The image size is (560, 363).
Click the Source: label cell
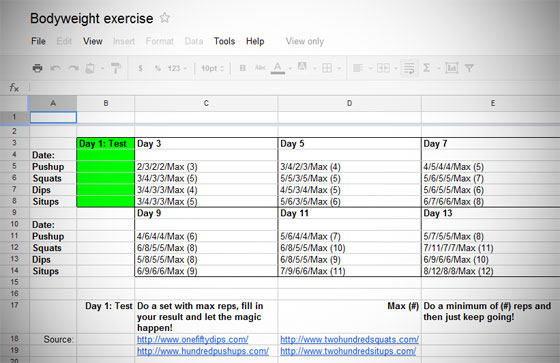pos(53,339)
